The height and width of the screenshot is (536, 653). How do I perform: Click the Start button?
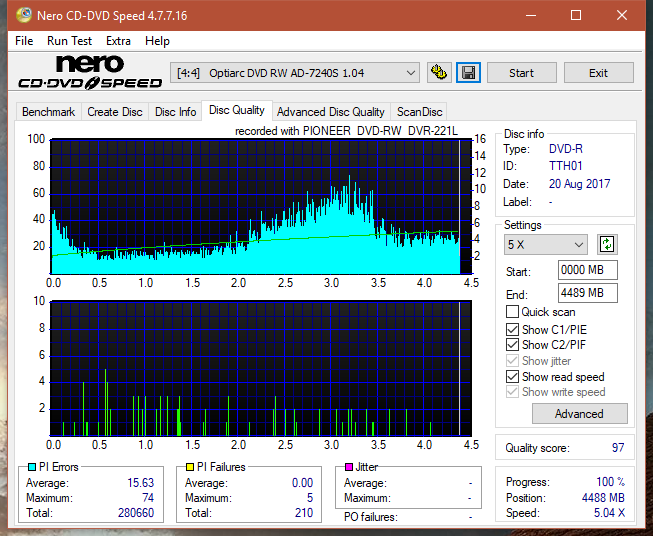point(521,73)
